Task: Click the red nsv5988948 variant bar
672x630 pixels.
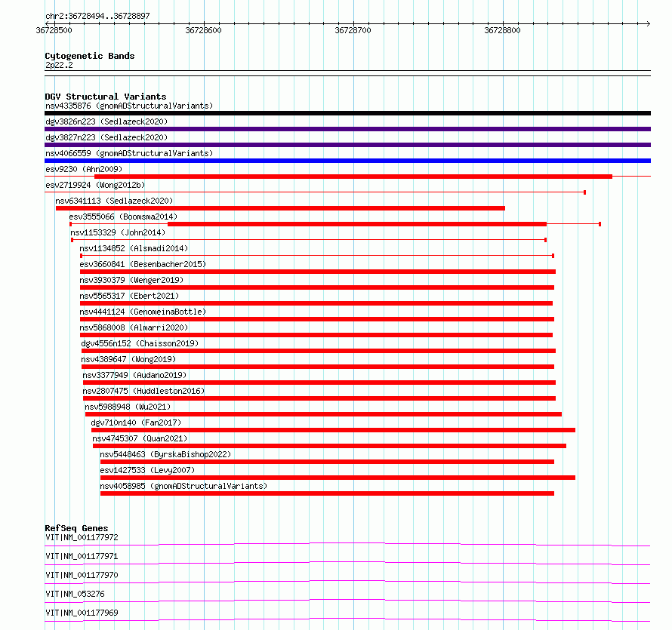Action: [x=324, y=414]
